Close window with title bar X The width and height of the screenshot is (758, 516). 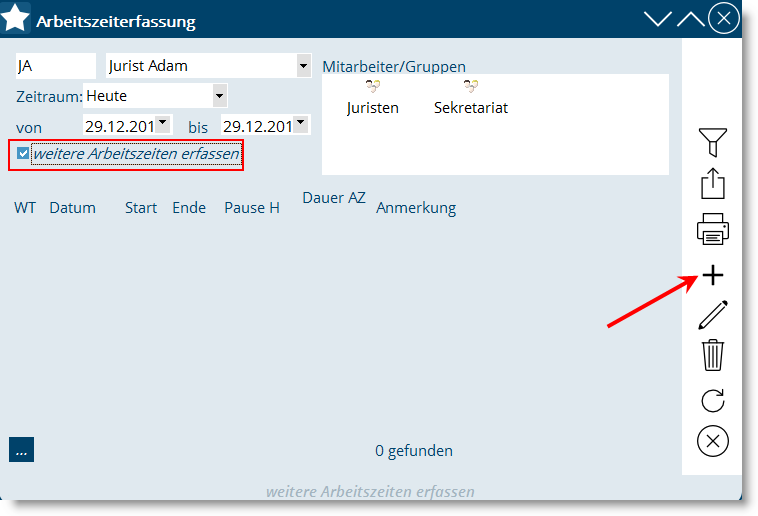click(723, 18)
